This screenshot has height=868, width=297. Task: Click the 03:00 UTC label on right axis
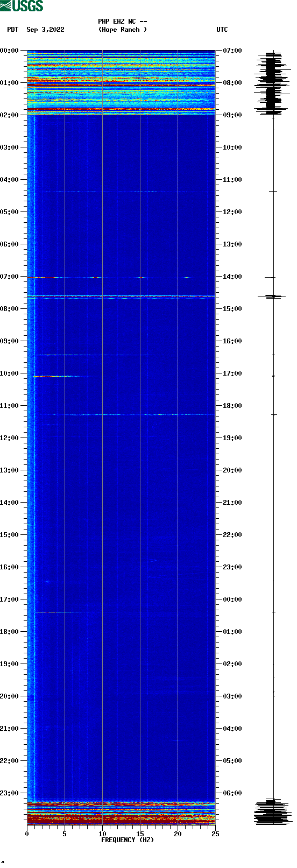tap(232, 696)
